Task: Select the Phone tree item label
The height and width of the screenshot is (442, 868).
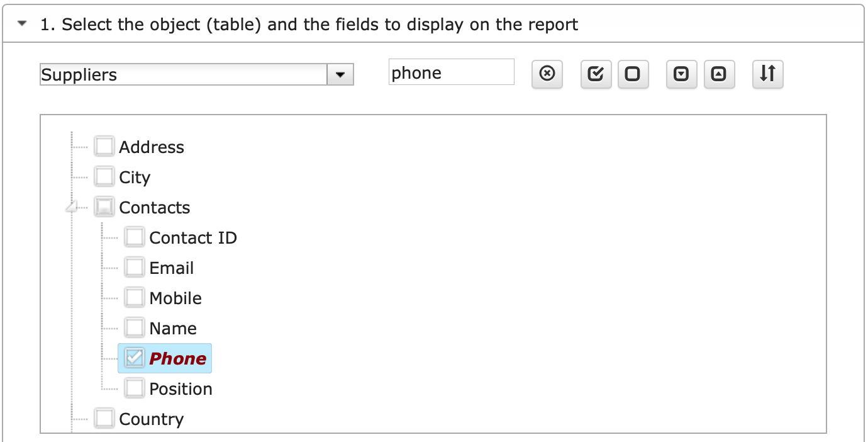Action: [177, 358]
